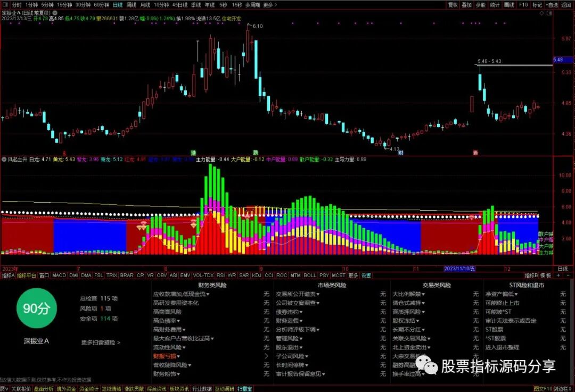This screenshot has height=392, width=575.
Task: Open 行业数据 bottom tab
Action: pos(202,389)
